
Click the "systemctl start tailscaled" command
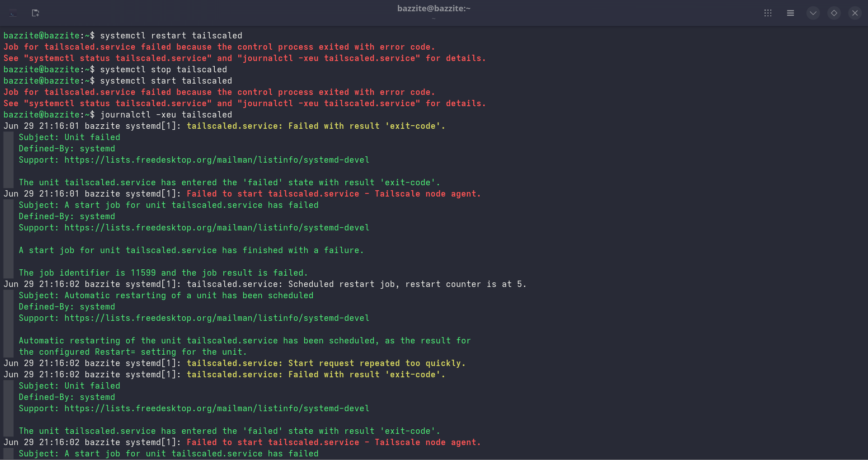click(166, 81)
